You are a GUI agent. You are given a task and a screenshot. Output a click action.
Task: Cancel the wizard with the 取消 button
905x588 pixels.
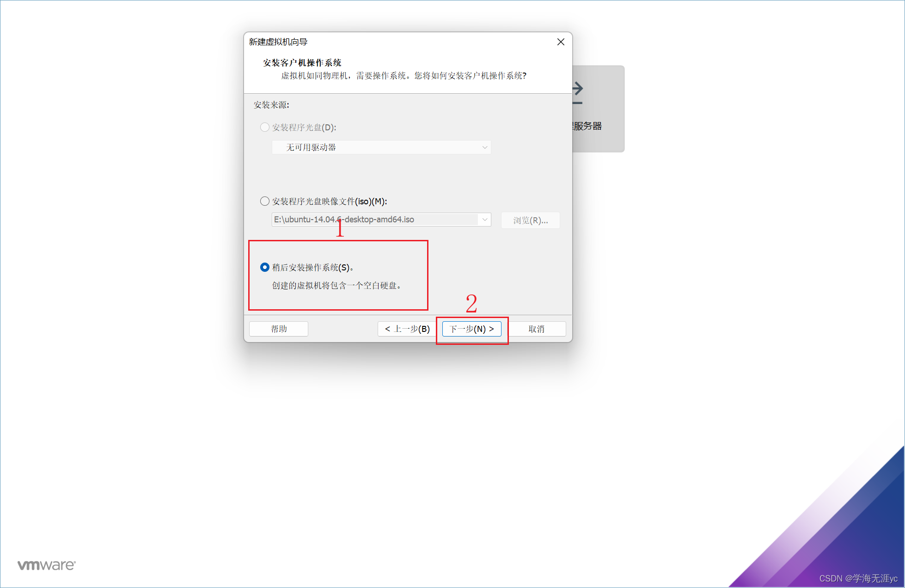point(537,329)
